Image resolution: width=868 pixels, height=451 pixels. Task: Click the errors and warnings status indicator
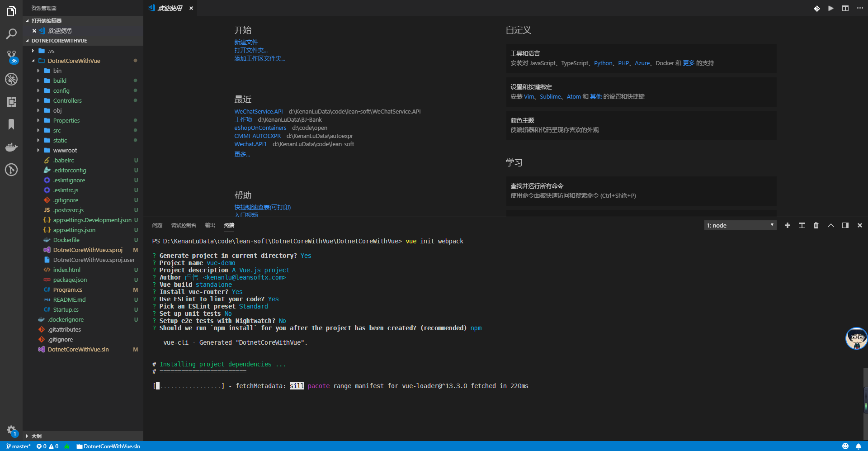tap(47, 446)
